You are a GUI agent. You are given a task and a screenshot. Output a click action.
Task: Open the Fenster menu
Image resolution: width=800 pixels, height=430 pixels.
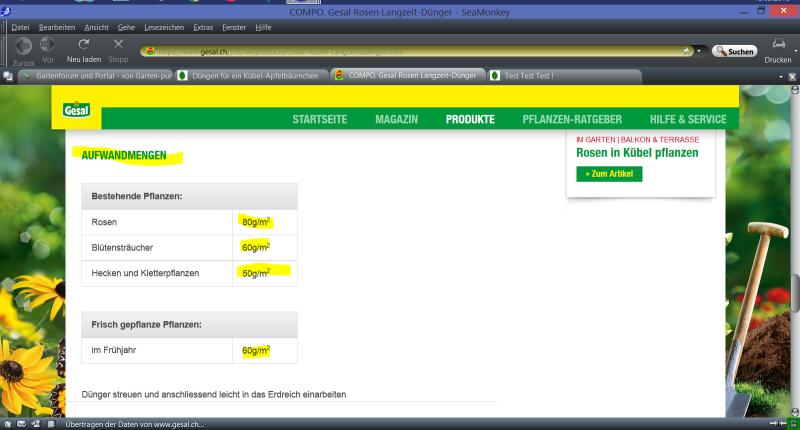[234, 28]
